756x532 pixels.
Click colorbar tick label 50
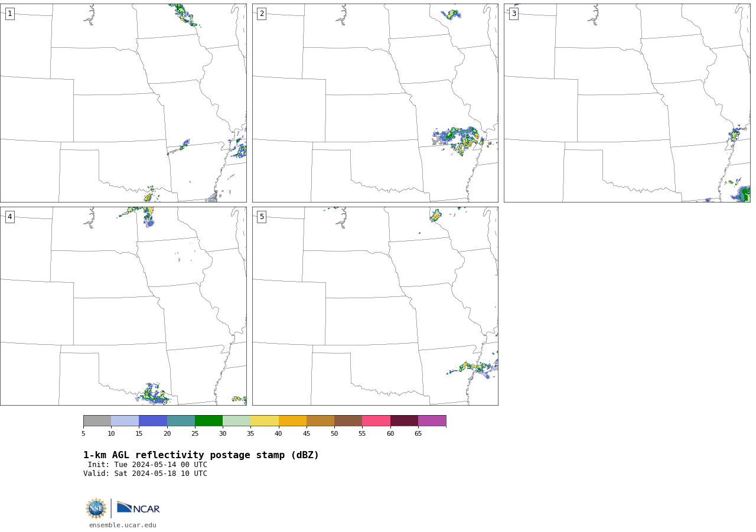pos(334,434)
